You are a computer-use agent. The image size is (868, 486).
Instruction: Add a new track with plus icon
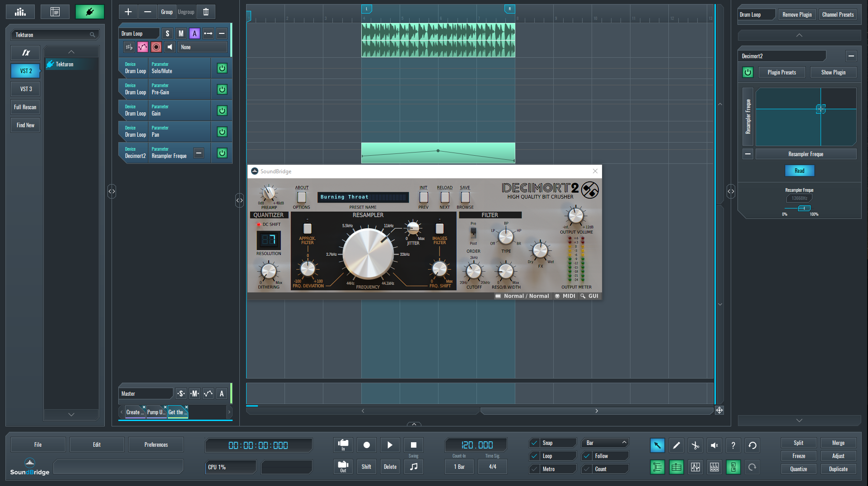(128, 12)
